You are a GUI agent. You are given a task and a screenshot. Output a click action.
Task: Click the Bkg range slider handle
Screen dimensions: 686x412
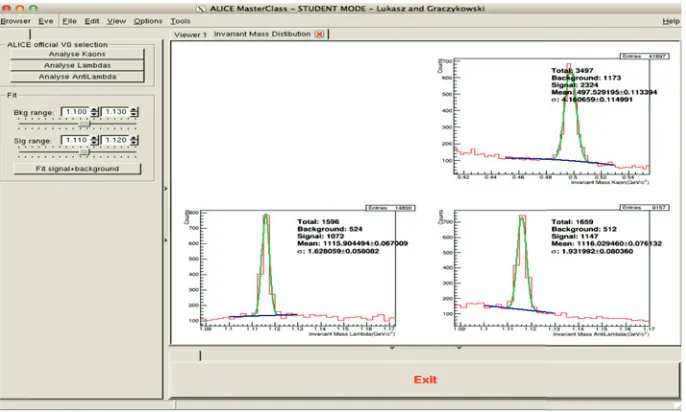pos(84,124)
